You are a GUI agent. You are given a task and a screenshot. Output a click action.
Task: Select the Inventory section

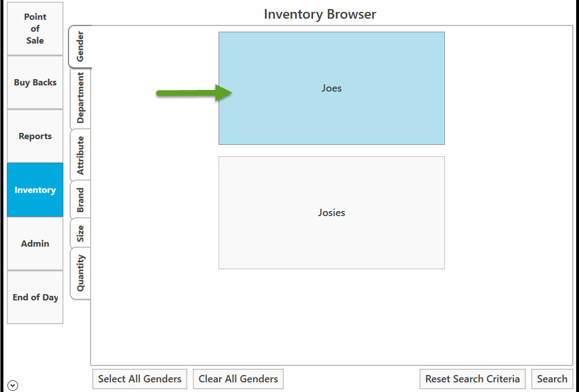[35, 189]
